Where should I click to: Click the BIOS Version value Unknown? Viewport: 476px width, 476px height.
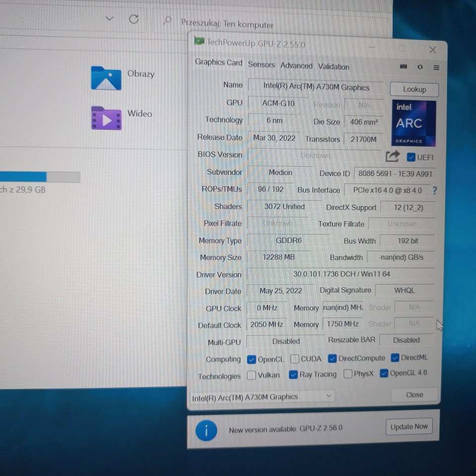pos(315,156)
